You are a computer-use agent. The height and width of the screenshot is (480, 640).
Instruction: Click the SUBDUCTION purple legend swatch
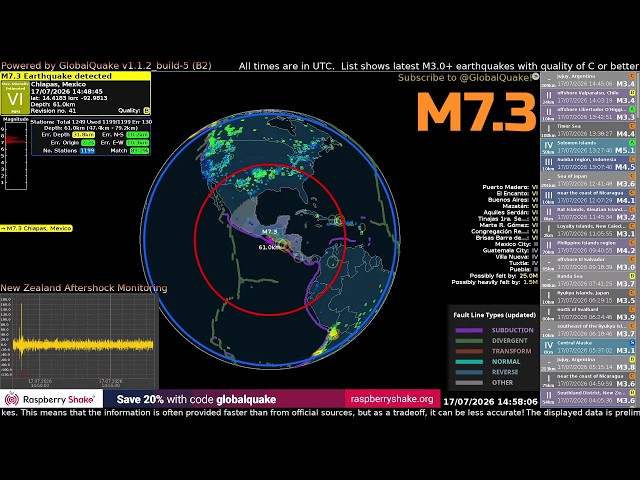click(469, 330)
